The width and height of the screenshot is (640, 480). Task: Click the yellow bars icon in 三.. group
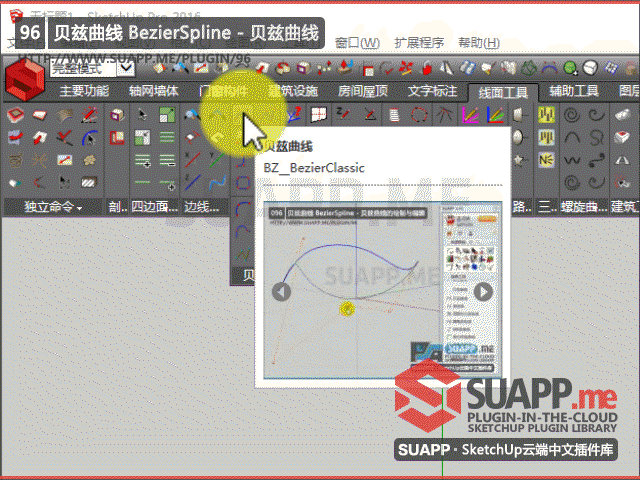(547, 115)
